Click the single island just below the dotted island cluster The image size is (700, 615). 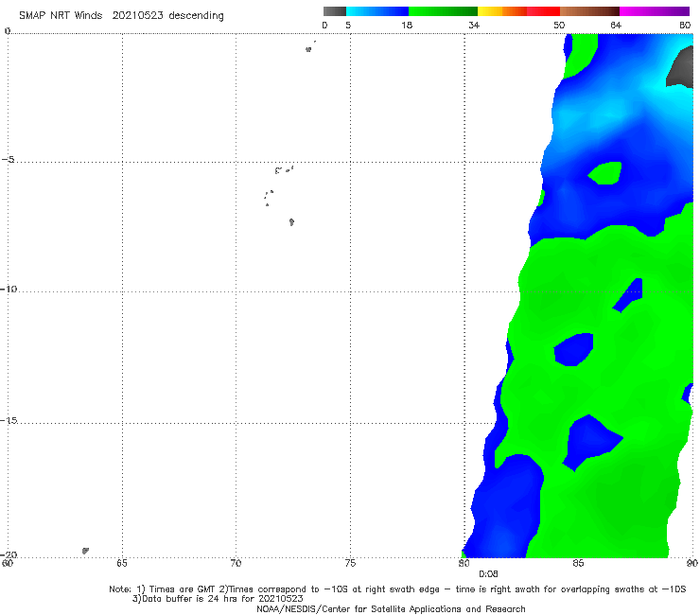(x=291, y=222)
